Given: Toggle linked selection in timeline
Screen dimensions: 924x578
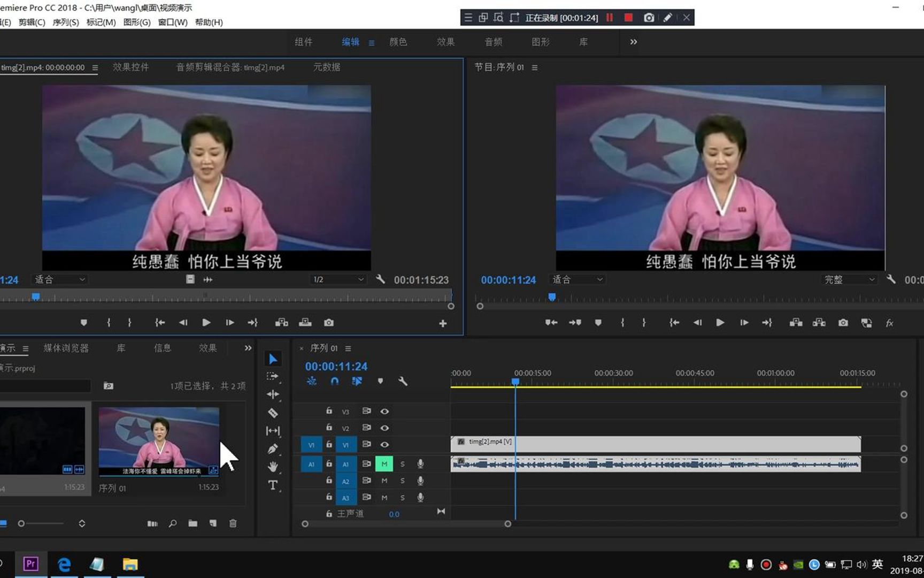Looking at the screenshot, I should 357,381.
